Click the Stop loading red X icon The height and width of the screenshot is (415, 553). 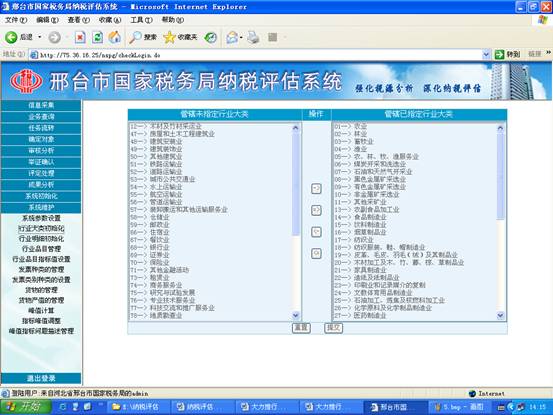(x=80, y=37)
